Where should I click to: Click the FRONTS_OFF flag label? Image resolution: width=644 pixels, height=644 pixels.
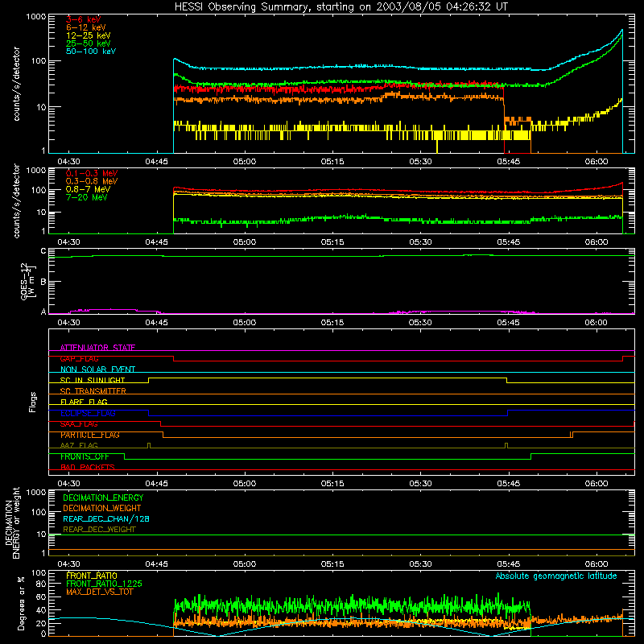pyautogui.click(x=85, y=456)
